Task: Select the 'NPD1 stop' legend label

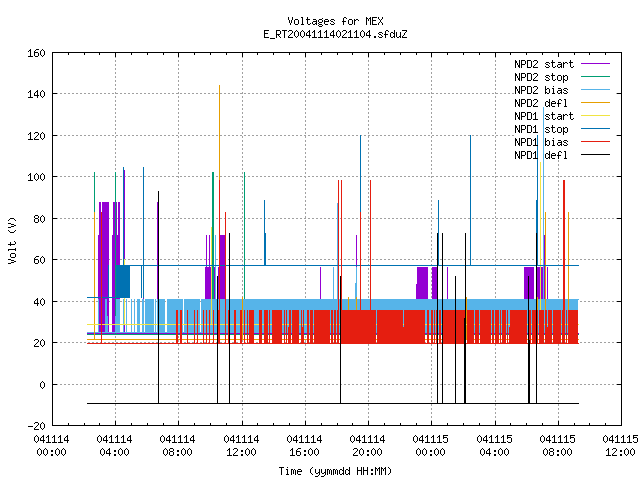Action: (x=541, y=129)
